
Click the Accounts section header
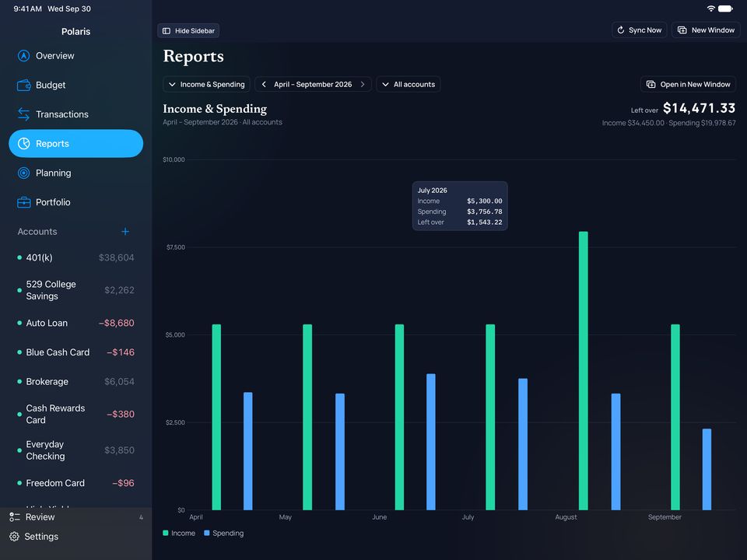[x=37, y=232]
